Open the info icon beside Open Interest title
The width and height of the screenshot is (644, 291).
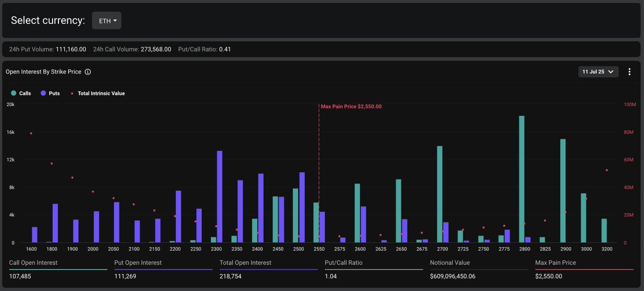point(88,72)
